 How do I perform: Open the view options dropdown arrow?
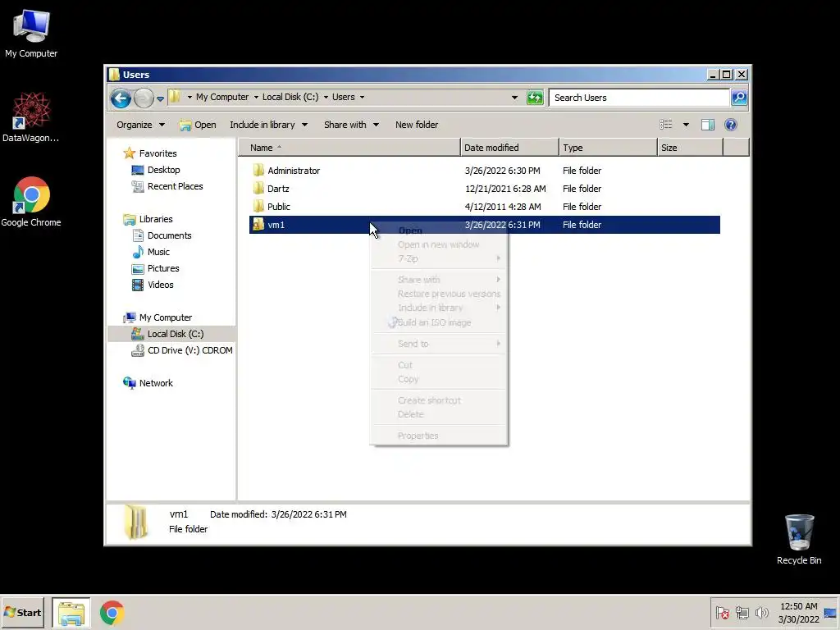(x=686, y=125)
